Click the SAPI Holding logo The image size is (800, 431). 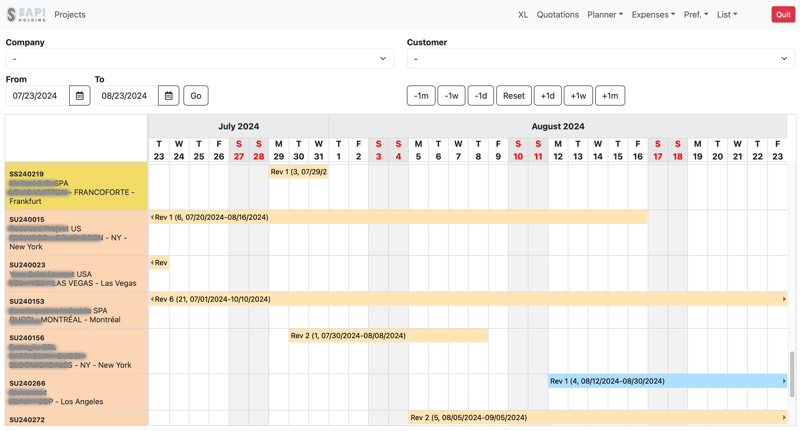pos(26,15)
